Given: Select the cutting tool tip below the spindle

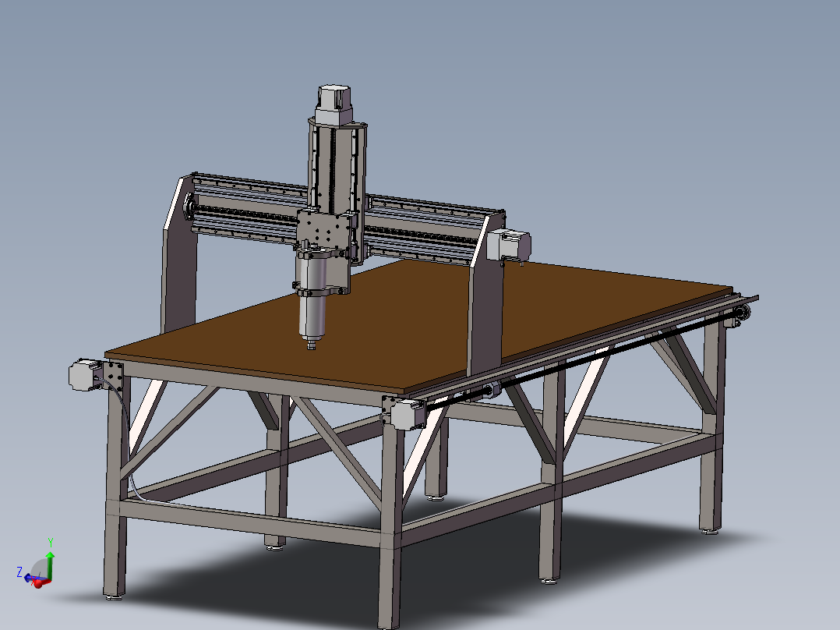Looking at the screenshot, I should click(311, 345).
